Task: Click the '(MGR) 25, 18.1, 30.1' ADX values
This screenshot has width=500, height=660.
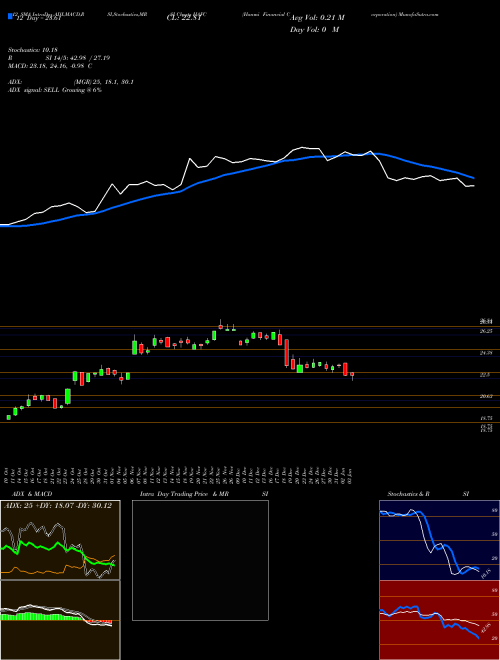Action: pyautogui.click(x=104, y=82)
